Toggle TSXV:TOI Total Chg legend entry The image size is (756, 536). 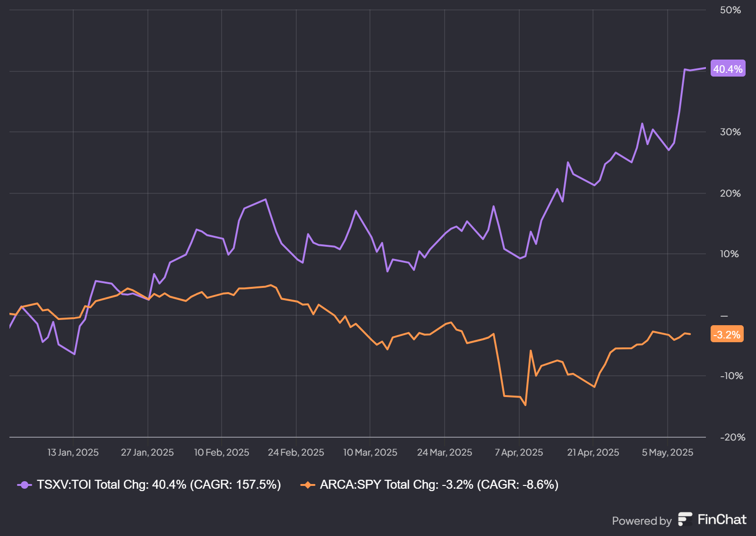(149, 485)
